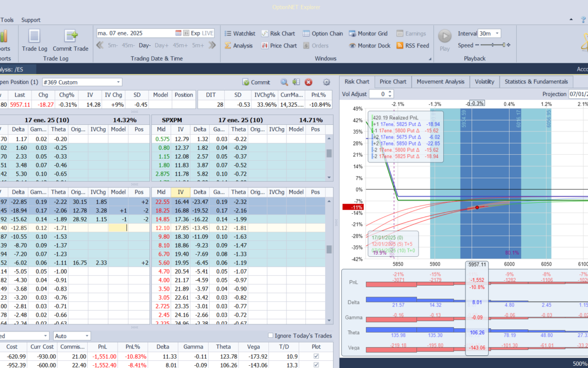Screen dimensions: 588x368
Task: Step forward with the double-right arrow
Action: pyautogui.click(x=212, y=45)
